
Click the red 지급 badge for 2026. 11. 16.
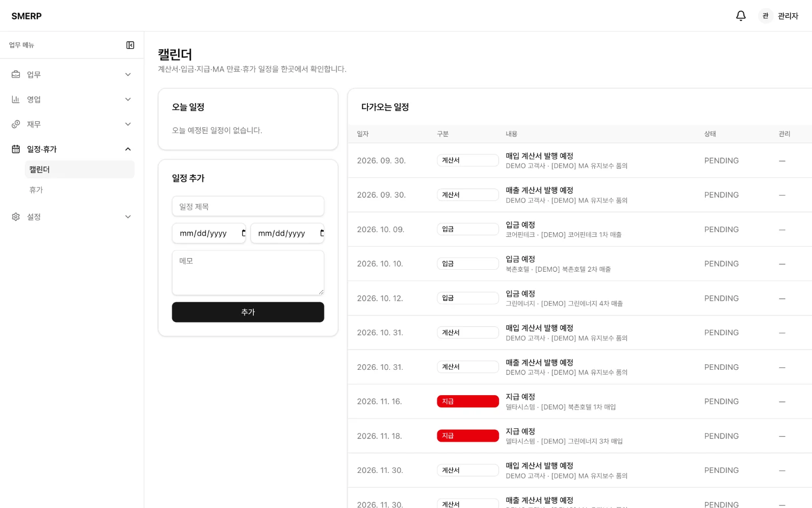(x=467, y=401)
